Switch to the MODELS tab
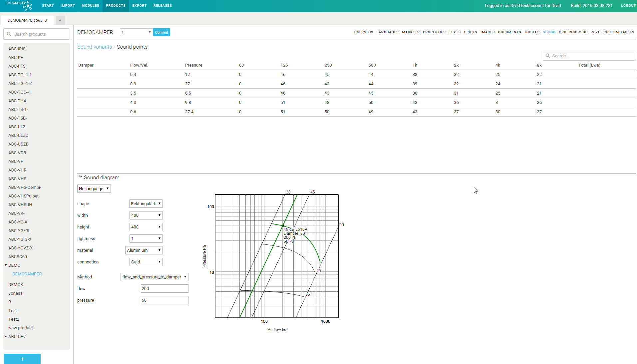637x364 pixels. pyautogui.click(x=532, y=32)
